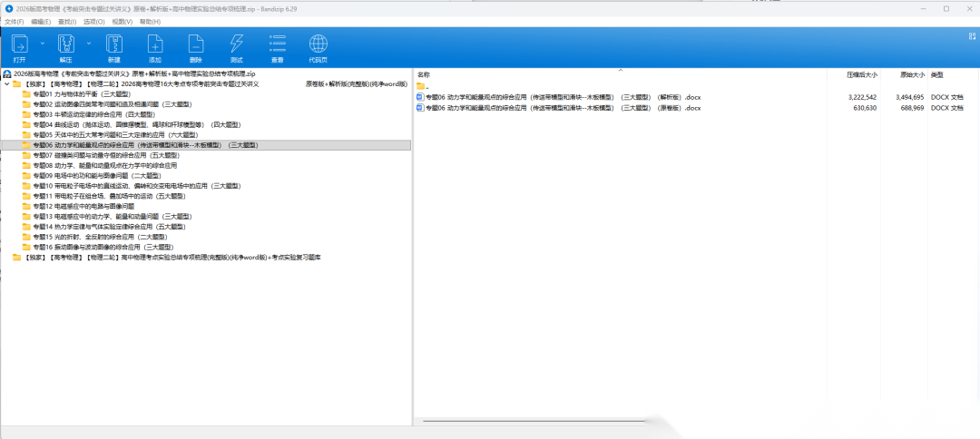This screenshot has width=980, height=439.
Task: Sort by the 压缩后大小 column header
Action: coord(861,74)
